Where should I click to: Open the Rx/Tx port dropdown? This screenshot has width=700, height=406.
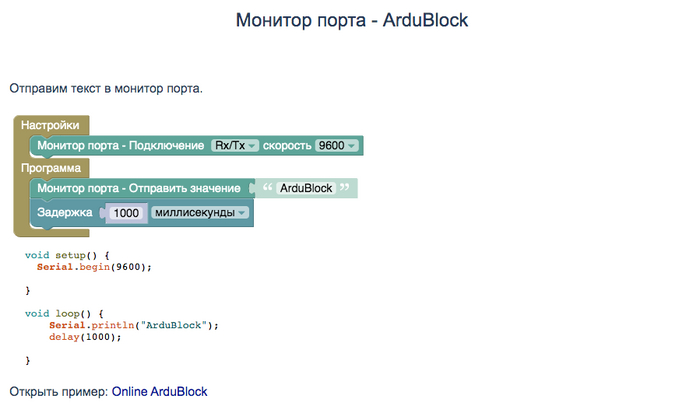coord(235,146)
